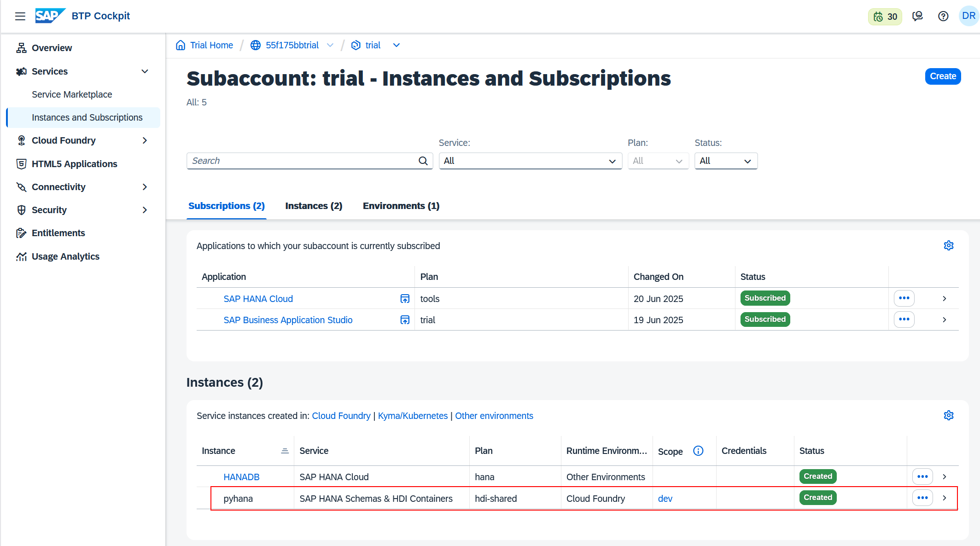980x546 pixels.
Task: Open actions menu for pyhana instance
Action: [x=922, y=498]
